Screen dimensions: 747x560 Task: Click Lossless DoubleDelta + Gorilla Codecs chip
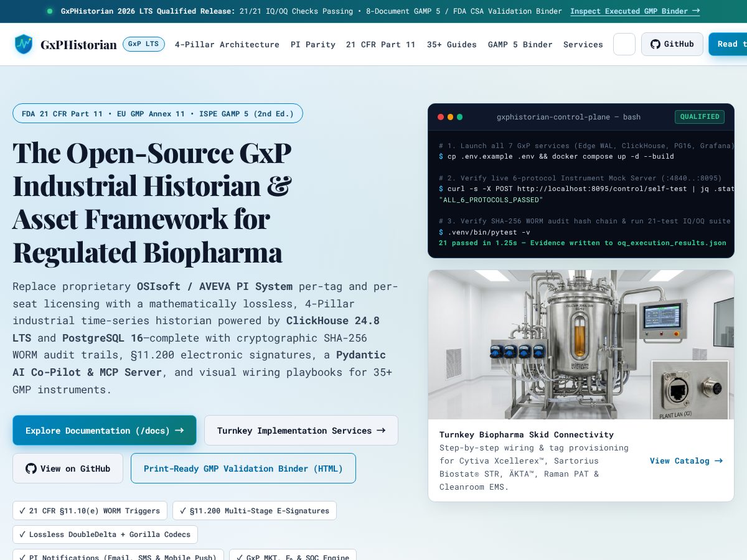[x=105, y=534]
